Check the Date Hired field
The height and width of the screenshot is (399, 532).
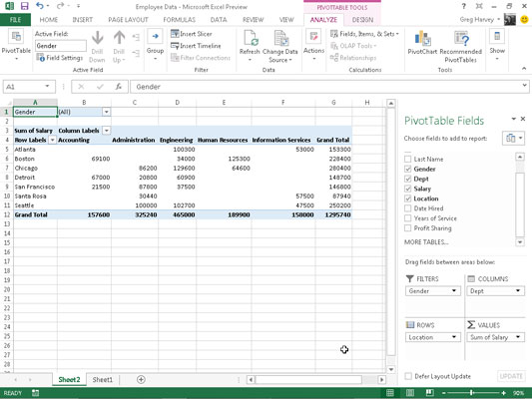408,208
